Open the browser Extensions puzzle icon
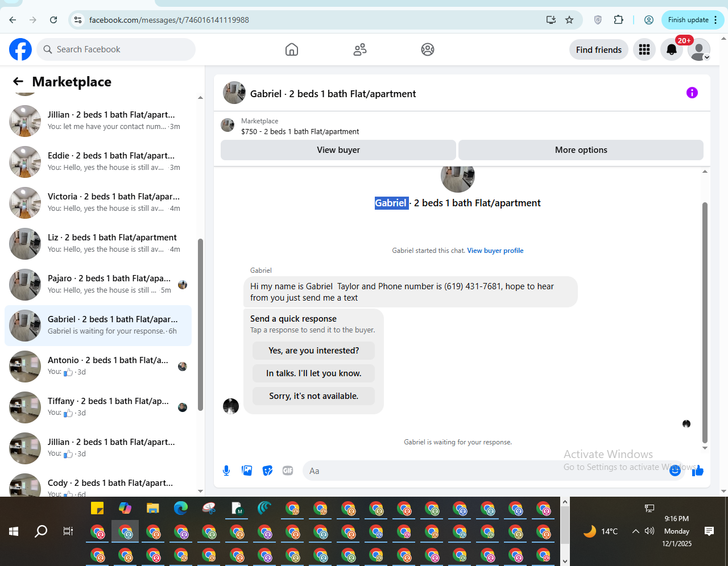The height and width of the screenshot is (566, 728). pyautogui.click(x=618, y=20)
